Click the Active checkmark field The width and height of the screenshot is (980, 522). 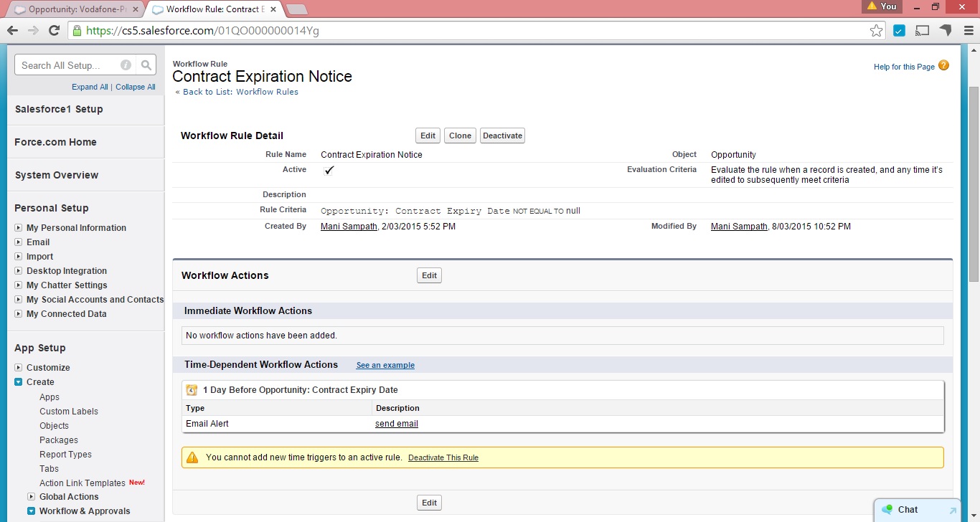tap(329, 171)
